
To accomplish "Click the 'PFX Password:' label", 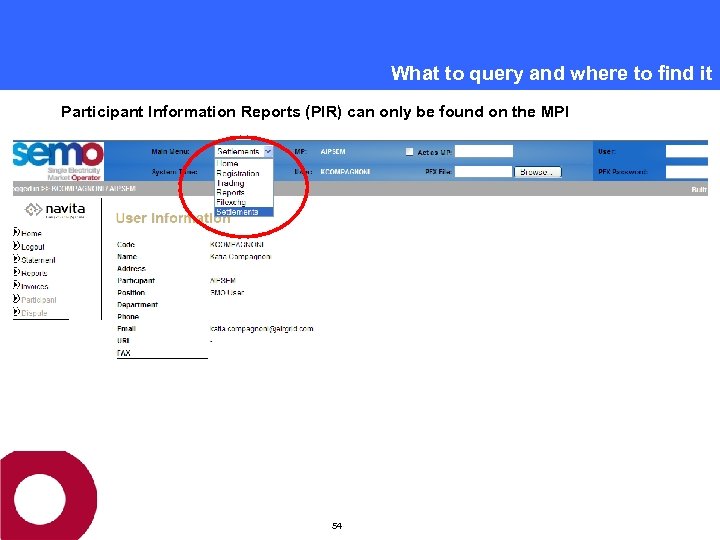I will (x=623, y=172).
